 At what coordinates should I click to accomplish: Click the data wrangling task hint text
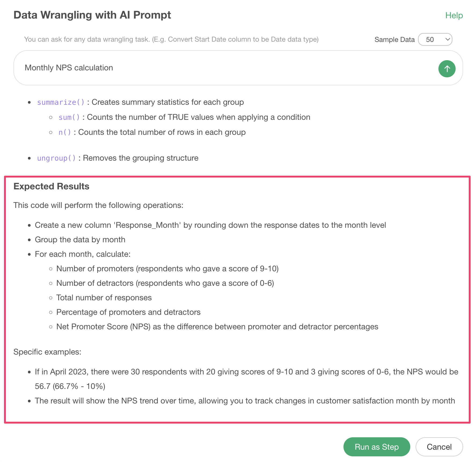coord(171,39)
